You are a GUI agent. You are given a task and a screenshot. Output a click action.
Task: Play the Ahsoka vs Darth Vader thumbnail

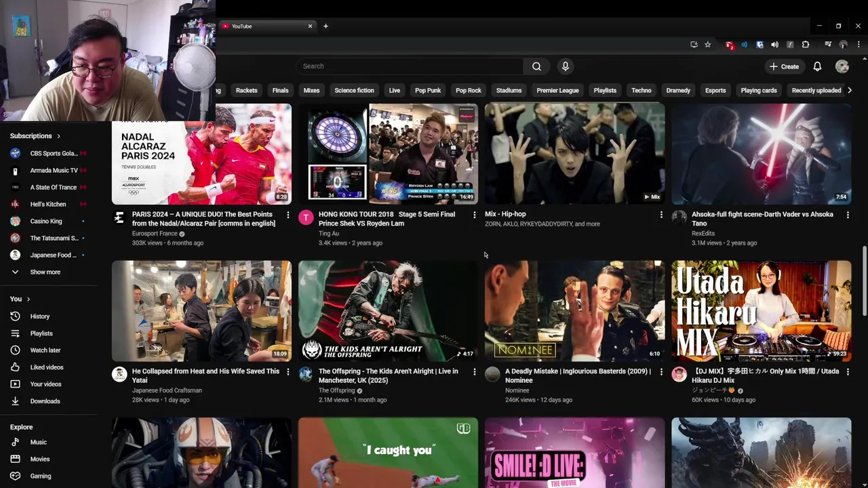(x=761, y=154)
